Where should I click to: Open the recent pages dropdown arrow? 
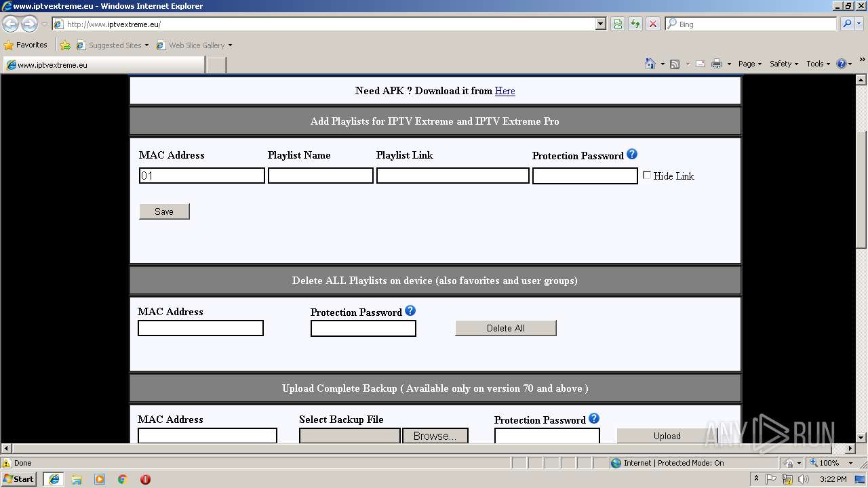pyautogui.click(x=44, y=24)
